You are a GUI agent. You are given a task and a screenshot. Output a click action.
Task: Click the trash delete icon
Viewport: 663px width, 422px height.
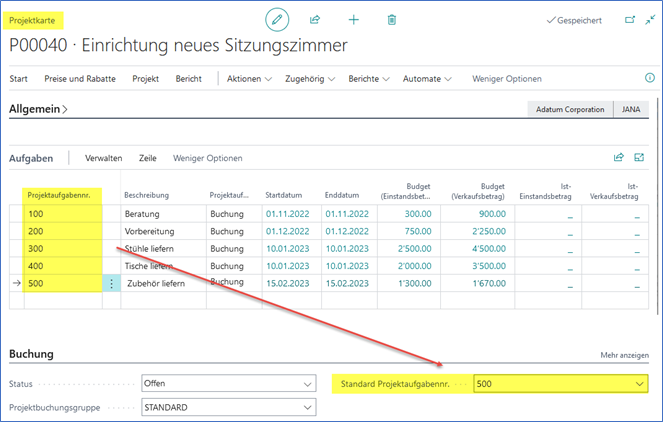[392, 19]
